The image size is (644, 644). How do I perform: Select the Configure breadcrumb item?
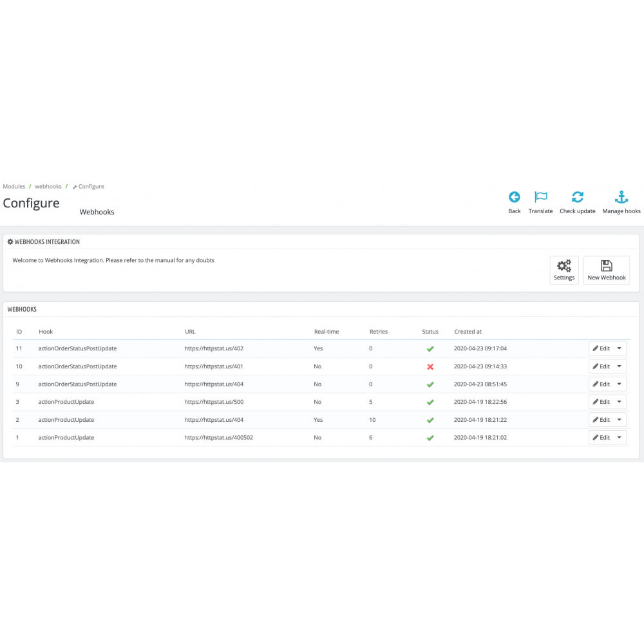coord(88,187)
